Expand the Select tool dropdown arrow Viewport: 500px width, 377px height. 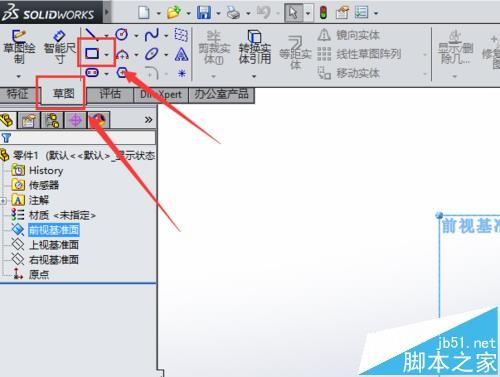coord(308,13)
